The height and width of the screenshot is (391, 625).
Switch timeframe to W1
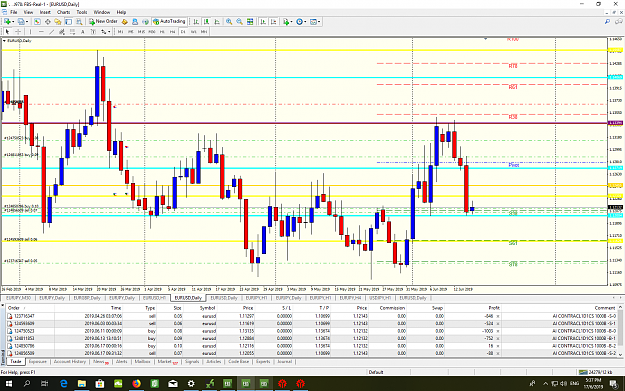pyautogui.click(x=193, y=31)
